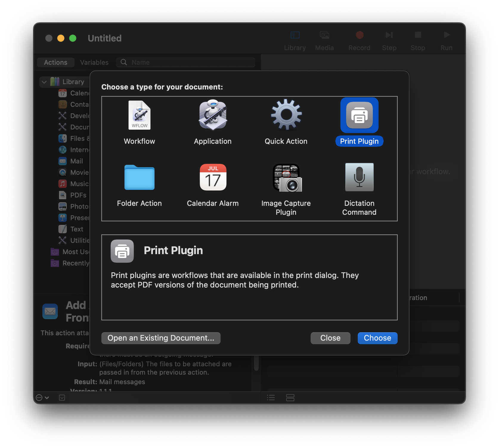
Task: Select the Quick Action gear icon
Action: pyautogui.click(x=286, y=115)
